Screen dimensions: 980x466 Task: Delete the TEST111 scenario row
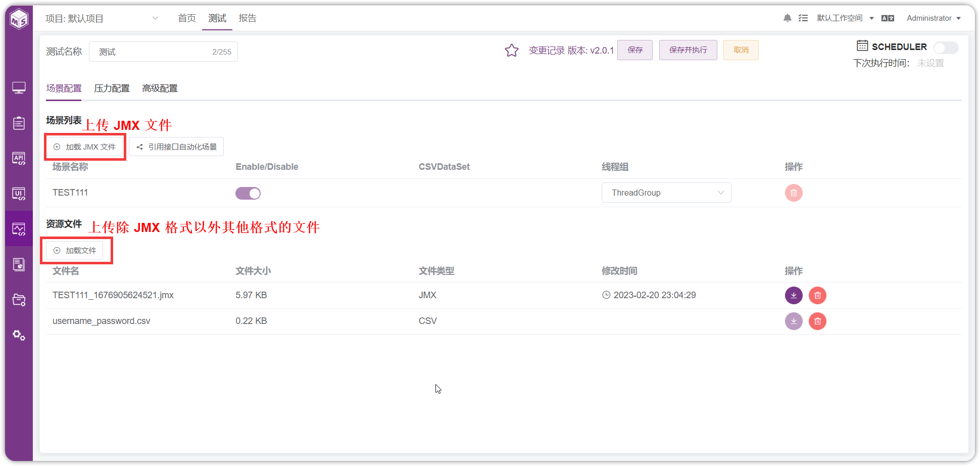point(794,193)
